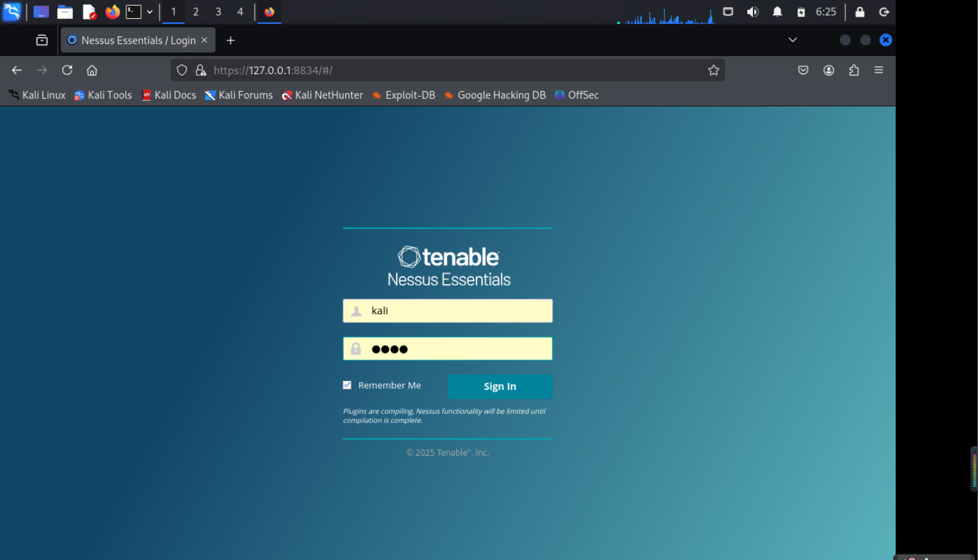The height and width of the screenshot is (560, 978).
Task: Close the Nessus Essentials tab
Action: coord(204,40)
